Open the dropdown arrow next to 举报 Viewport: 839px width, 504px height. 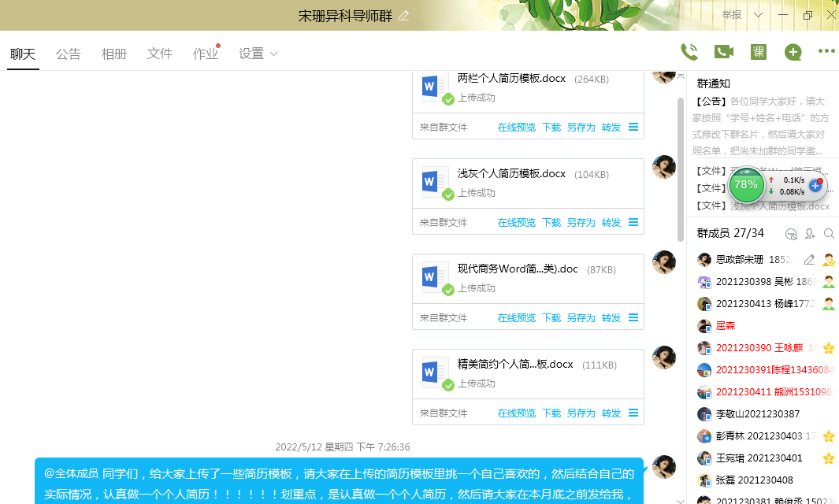[758, 15]
